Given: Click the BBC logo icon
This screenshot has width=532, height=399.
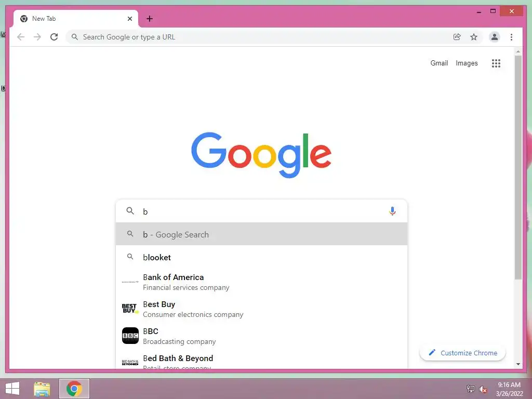Looking at the screenshot, I should [130, 336].
